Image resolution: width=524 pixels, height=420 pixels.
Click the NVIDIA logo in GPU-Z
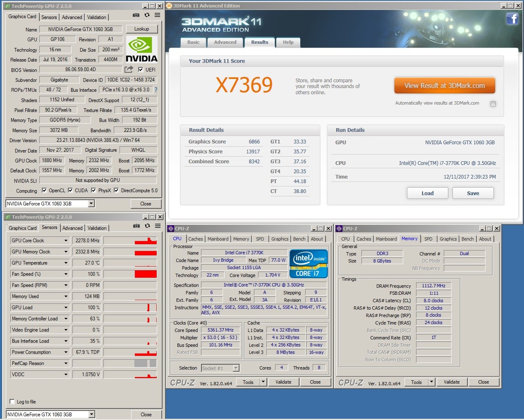[141, 49]
